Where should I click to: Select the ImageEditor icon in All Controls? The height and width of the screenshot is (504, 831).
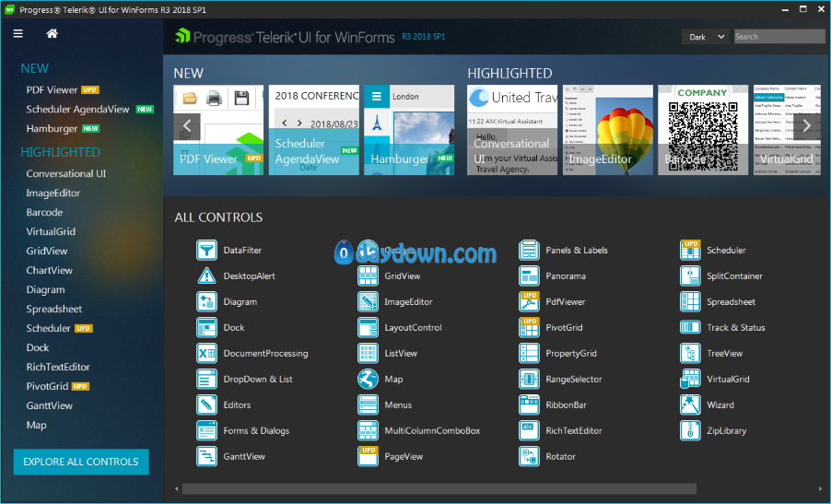click(368, 301)
